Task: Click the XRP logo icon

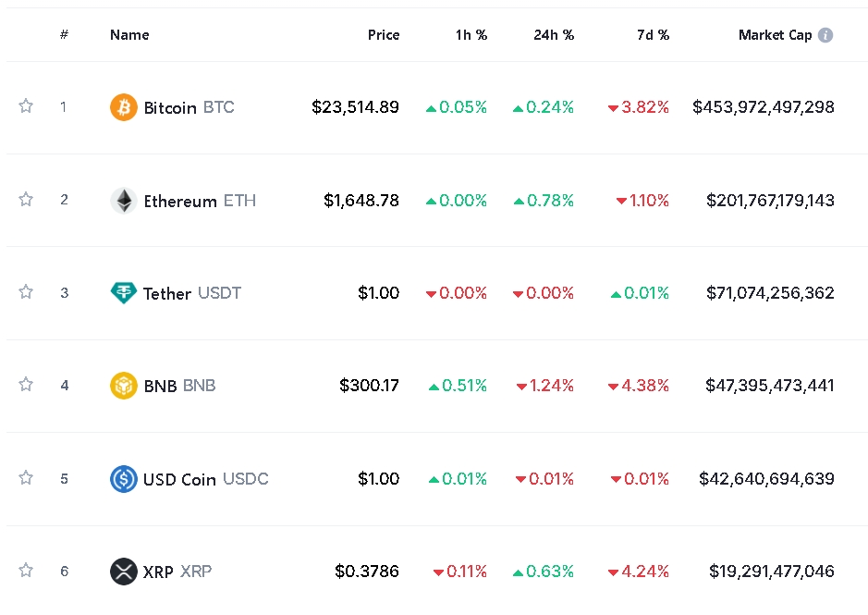Action: tap(124, 572)
